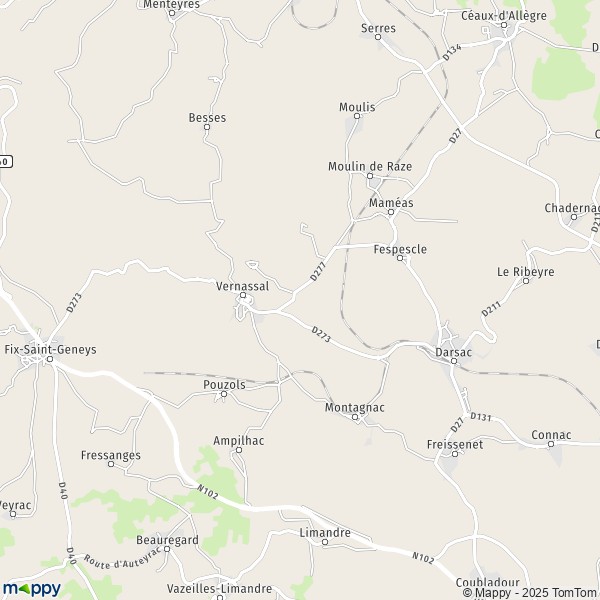Image resolution: width=600 pixels, height=600 pixels.
Task: Select the Moulin de Raze label
Action: coord(370,166)
